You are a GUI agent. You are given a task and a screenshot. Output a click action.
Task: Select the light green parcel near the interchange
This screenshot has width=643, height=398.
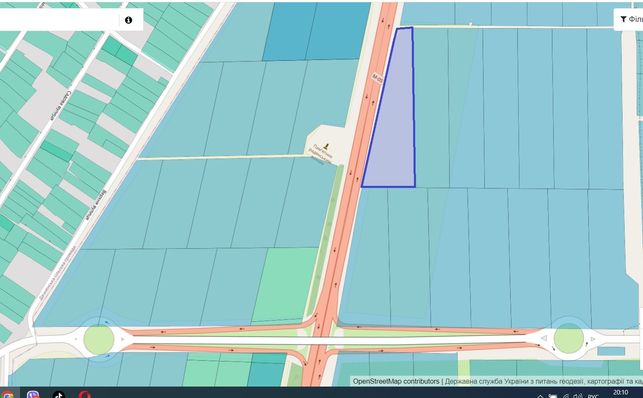point(284,285)
